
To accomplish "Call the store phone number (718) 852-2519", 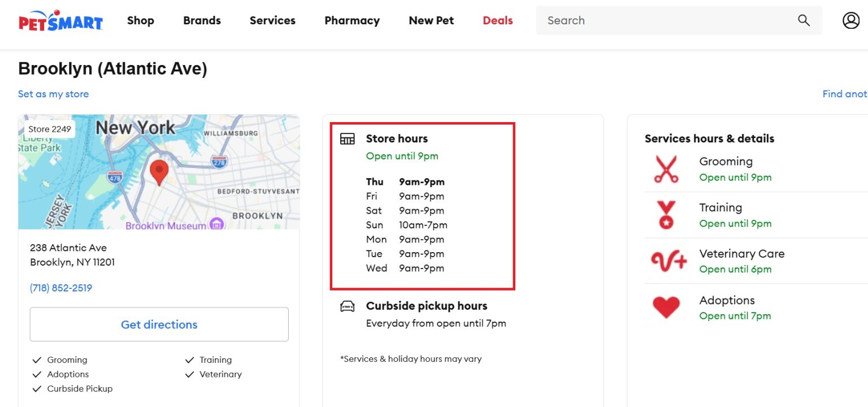I will click(x=61, y=288).
